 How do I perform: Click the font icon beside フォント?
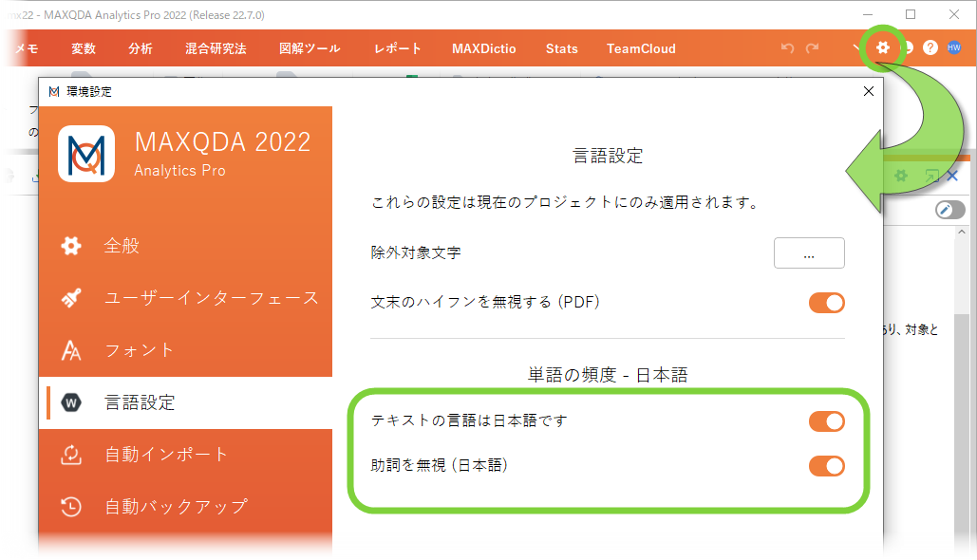tap(71, 350)
